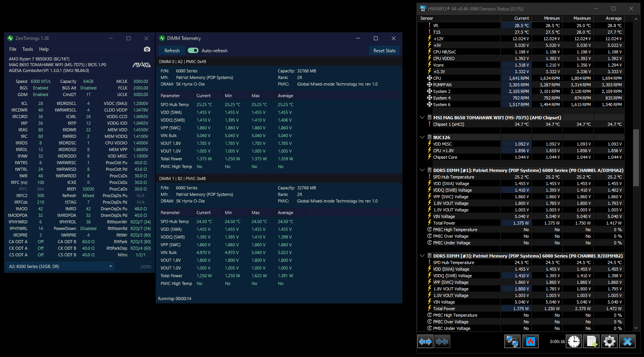Click the flame chip icon in HWiNFO toolbar
This screenshot has width=644, height=357.
(x=531, y=342)
